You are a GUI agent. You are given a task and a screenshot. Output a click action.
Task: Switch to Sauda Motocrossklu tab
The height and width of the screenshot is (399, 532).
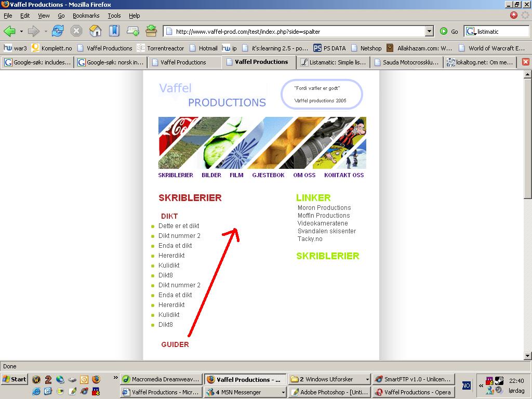point(406,62)
